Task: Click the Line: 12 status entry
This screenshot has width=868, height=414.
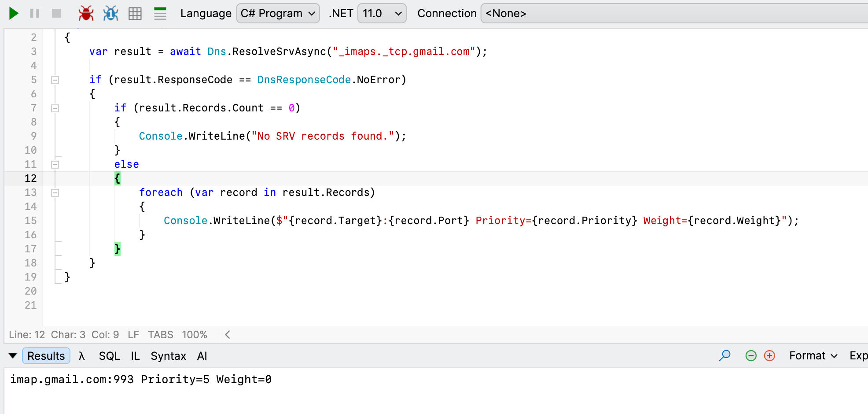Action: tap(27, 335)
